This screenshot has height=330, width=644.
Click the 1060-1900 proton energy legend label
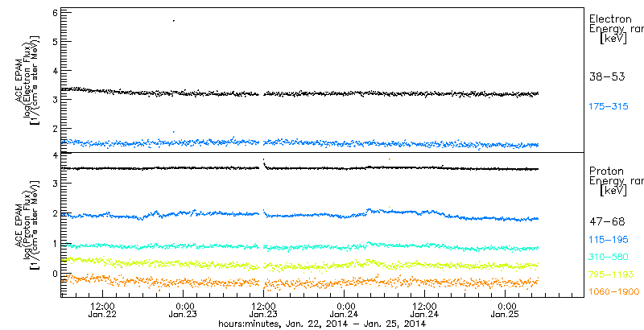[x=614, y=292]
